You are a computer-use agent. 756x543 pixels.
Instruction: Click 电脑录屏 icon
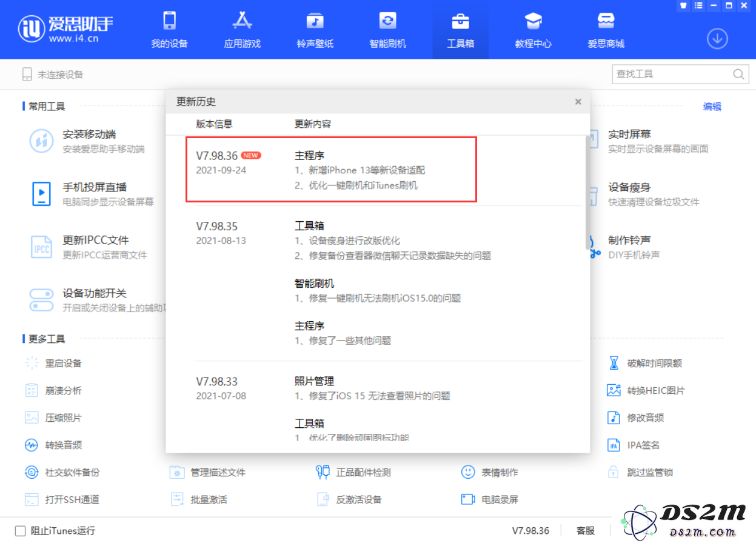(468, 499)
